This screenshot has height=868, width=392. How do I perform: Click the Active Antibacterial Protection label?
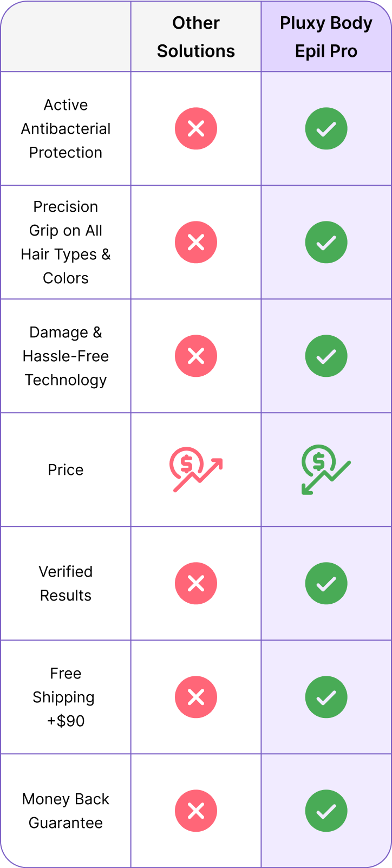point(66,129)
